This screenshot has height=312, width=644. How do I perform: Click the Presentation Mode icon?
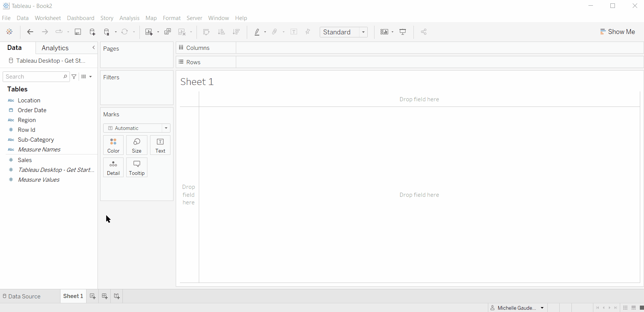point(403,32)
